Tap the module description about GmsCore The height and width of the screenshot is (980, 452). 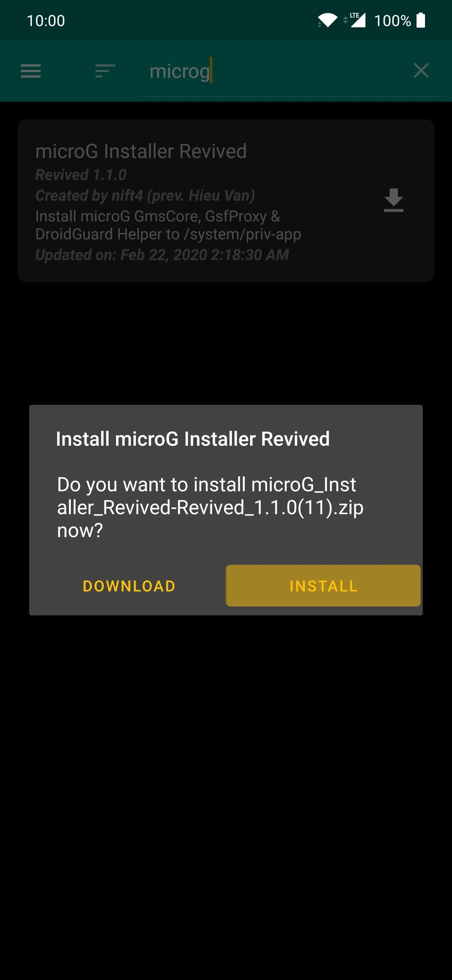point(168,225)
